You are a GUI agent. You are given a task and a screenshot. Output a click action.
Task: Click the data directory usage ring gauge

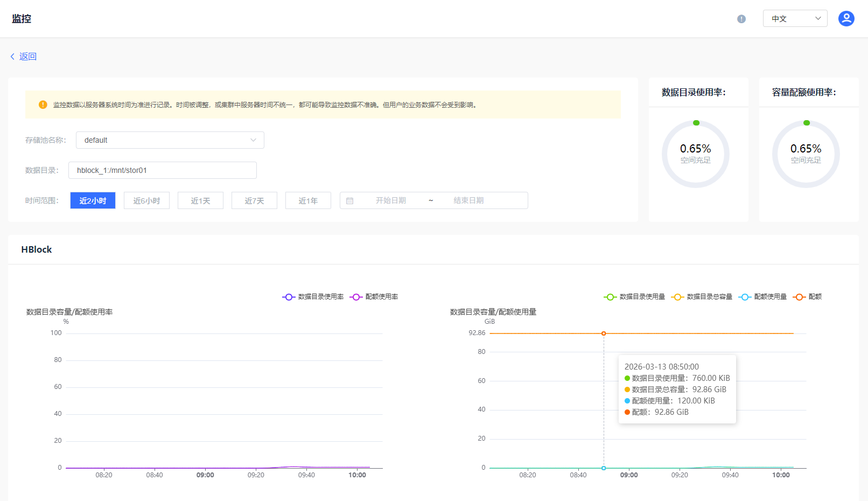click(x=695, y=154)
